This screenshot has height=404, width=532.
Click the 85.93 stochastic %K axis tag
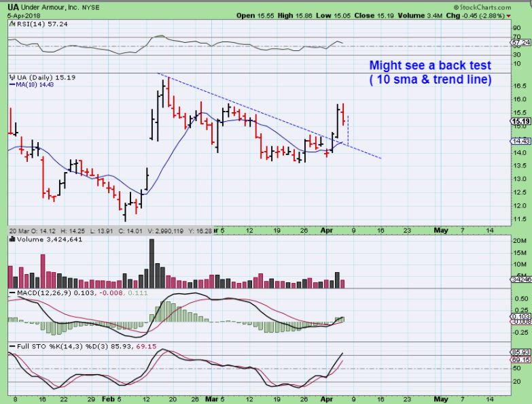click(x=521, y=352)
